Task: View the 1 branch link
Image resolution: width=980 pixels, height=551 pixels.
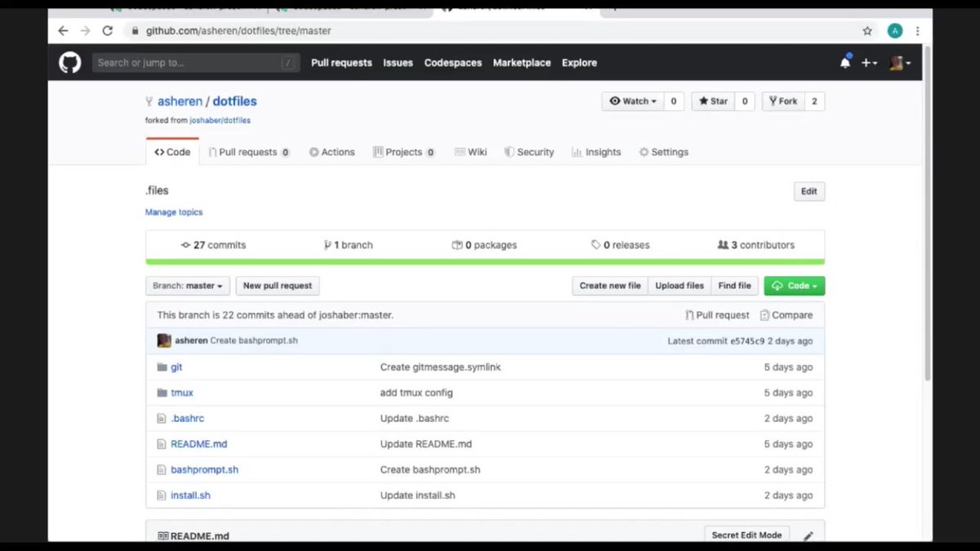Action: click(348, 245)
